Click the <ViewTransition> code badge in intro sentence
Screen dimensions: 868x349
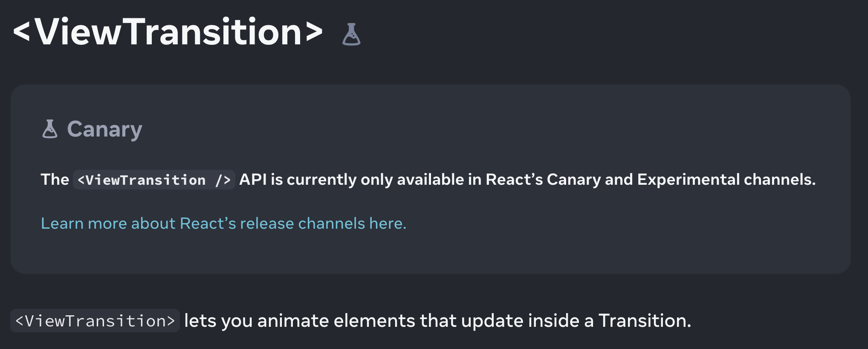point(95,321)
